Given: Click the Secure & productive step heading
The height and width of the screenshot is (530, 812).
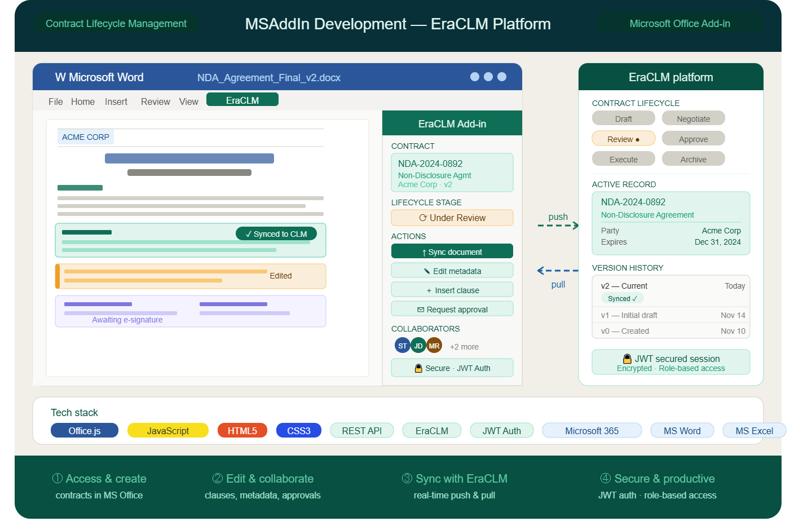Looking at the screenshot, I should coord(657,479).
